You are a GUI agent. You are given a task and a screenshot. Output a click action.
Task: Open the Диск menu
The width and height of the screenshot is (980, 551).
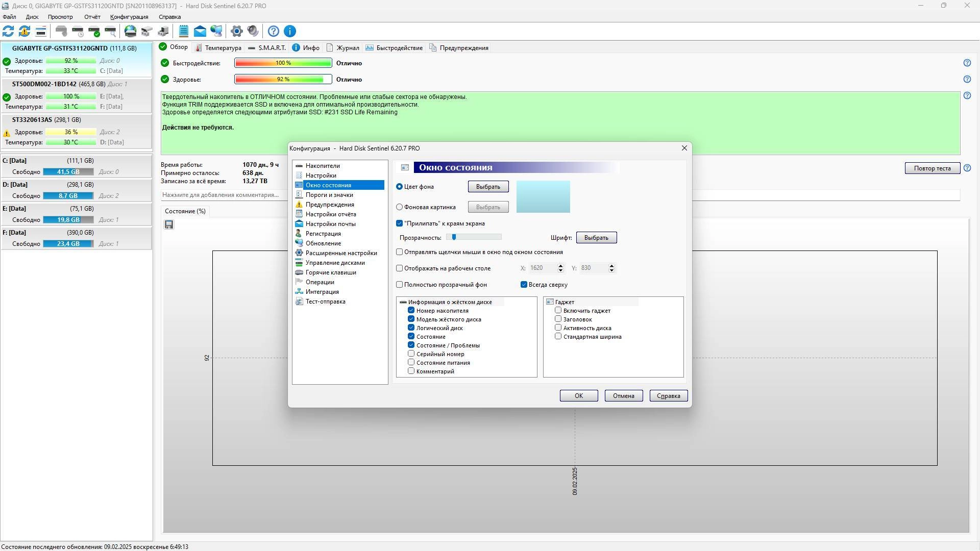coord(32,17)
